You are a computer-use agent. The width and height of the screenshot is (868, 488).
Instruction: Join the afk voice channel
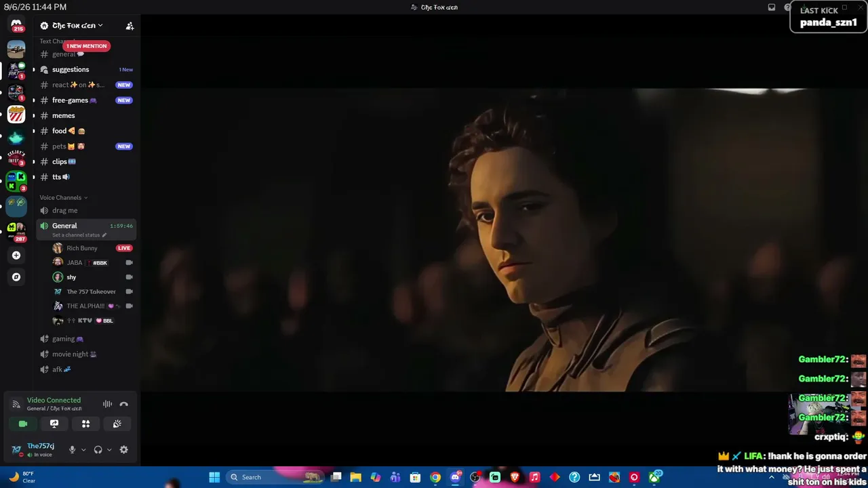[86, 369]
